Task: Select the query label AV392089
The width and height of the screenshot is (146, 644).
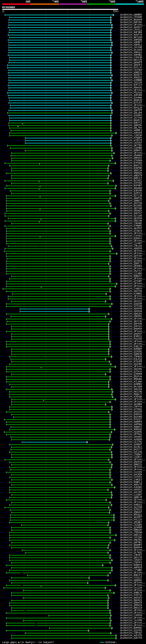Action: (x=8, y=8)
